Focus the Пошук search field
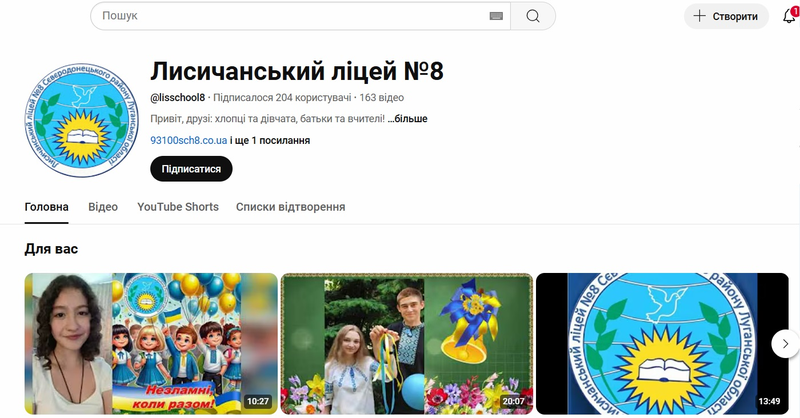This screenshot has height=418, width=800. pyautogui.click(x=290, y=16)
